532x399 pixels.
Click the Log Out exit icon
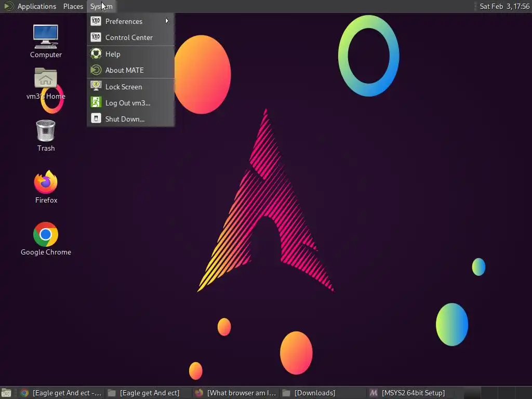(96, 102)
